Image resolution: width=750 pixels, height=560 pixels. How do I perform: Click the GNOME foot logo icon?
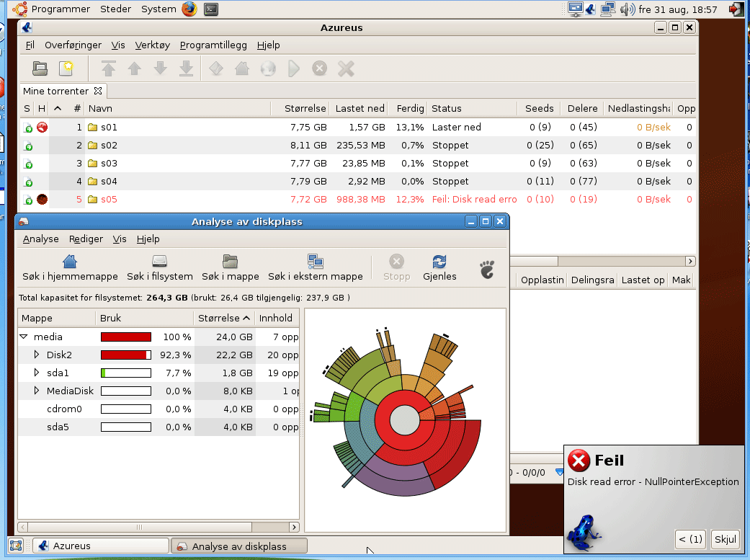point(487,270)
